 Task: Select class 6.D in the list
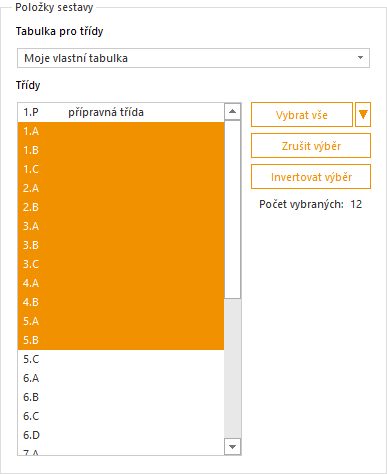(x=121, y=435)
